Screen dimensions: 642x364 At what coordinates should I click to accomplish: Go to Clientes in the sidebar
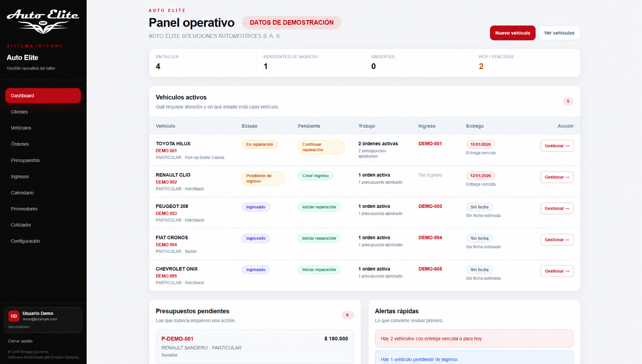coord(19,112)
